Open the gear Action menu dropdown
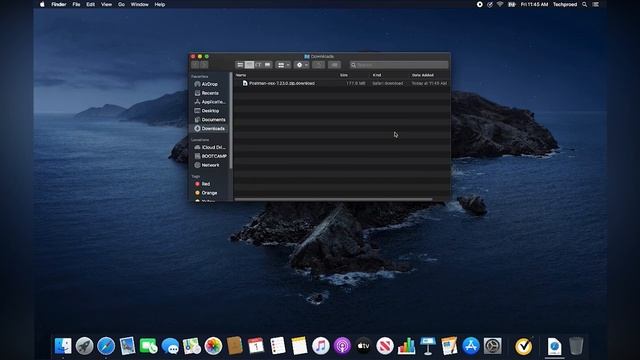Image resolution: width=640 pixels, height=360 pixels. coord(302,65)
